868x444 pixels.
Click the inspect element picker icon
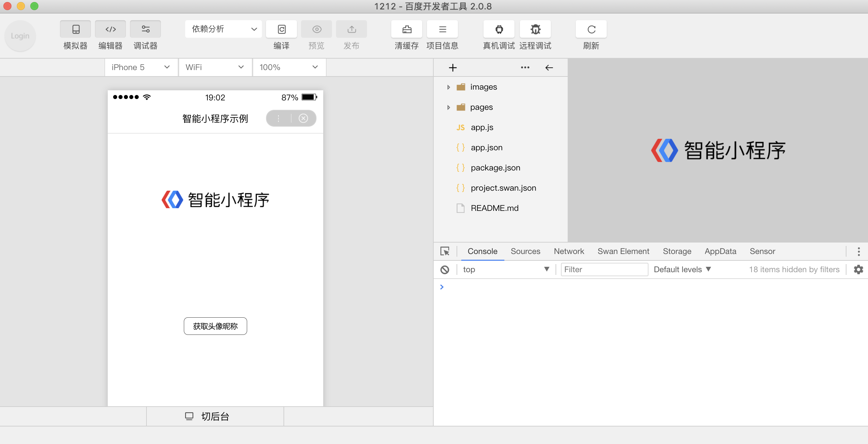(x=445, y=251)
